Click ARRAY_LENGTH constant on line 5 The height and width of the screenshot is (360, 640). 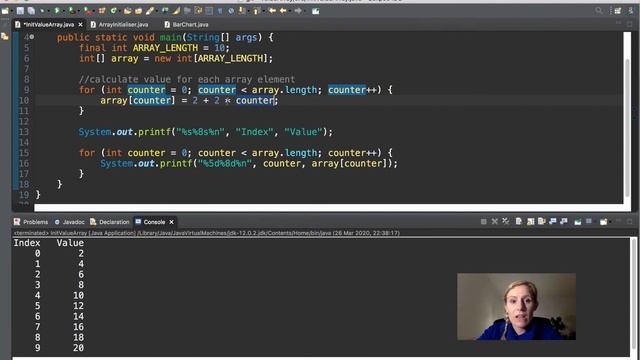(165, 48)
